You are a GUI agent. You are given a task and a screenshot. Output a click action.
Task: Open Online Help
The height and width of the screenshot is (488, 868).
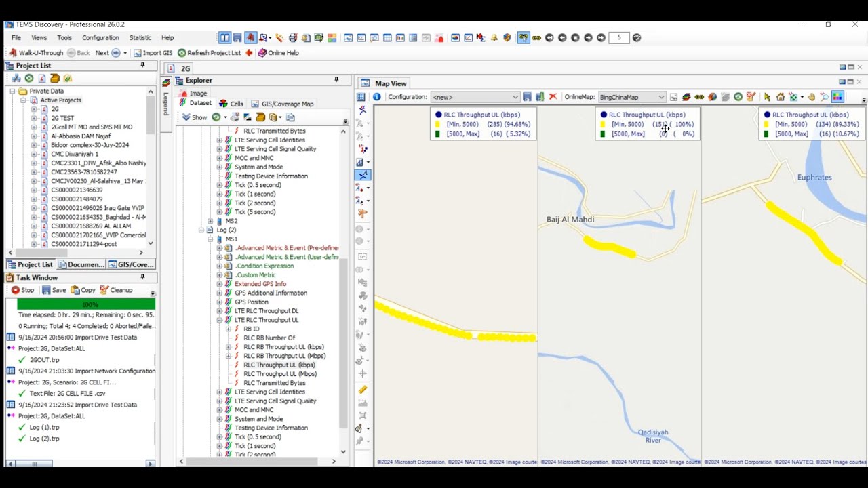[278, 53]
